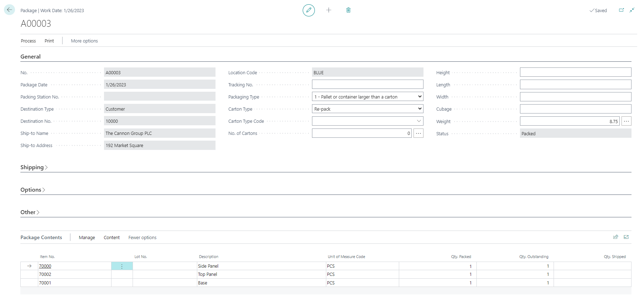Click the pencil edit icon
The height and width of the screenshot is (298, 644).
point(308,10)
